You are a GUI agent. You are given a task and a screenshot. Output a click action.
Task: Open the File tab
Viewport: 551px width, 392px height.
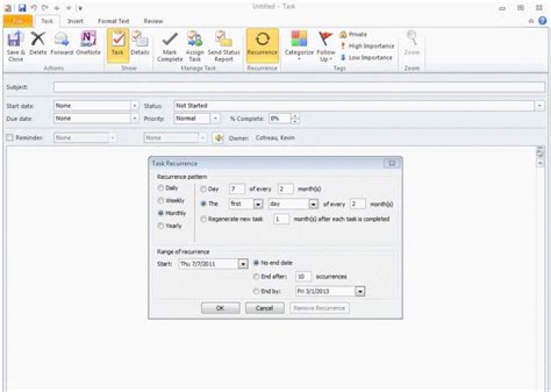click(18, 21)
